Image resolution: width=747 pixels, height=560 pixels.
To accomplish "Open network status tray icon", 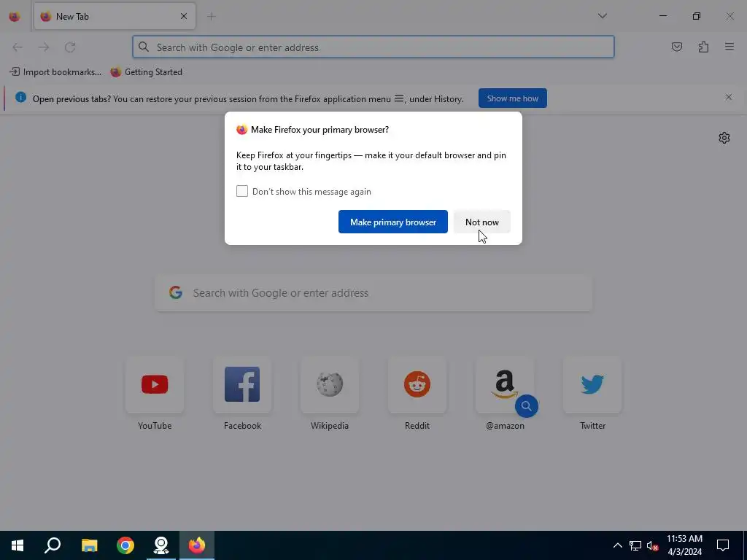I will (x=635, y=545).
